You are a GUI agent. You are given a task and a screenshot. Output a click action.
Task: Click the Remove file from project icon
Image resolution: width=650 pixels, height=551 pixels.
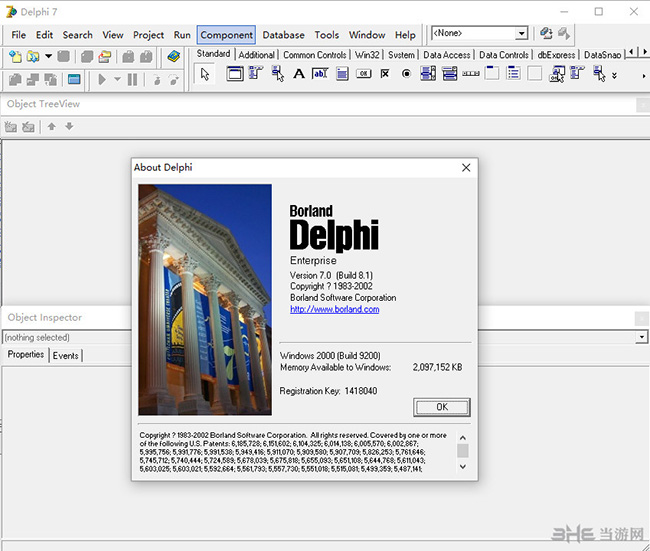[146, 56]
